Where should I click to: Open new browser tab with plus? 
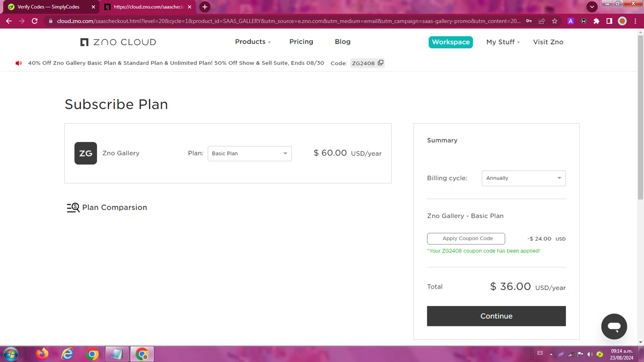click(205, 7)
